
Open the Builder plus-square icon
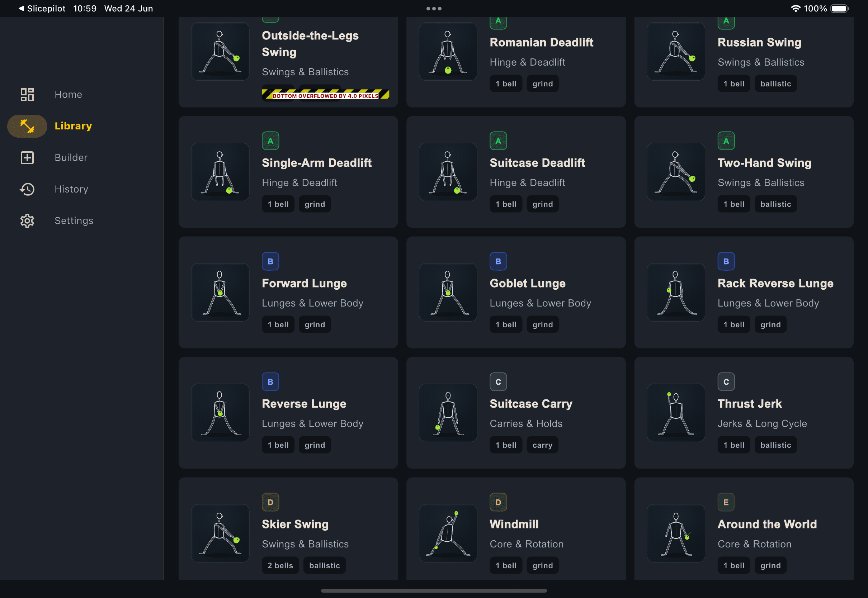click(x=27, y=157)
